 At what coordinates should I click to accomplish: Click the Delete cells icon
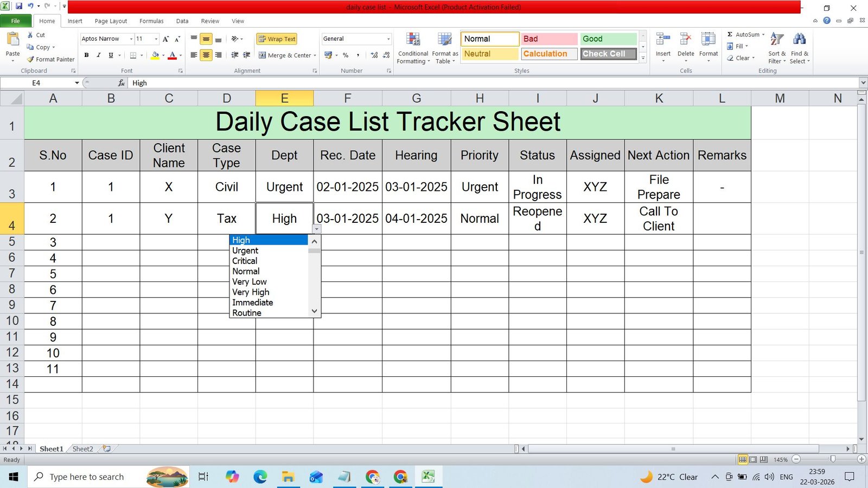pyautogui.click(x=686, y=39)
